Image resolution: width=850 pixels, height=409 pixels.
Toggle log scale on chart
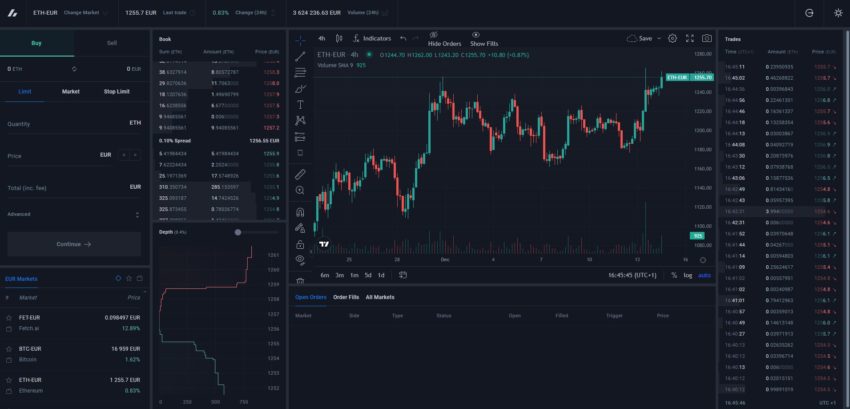687,276
